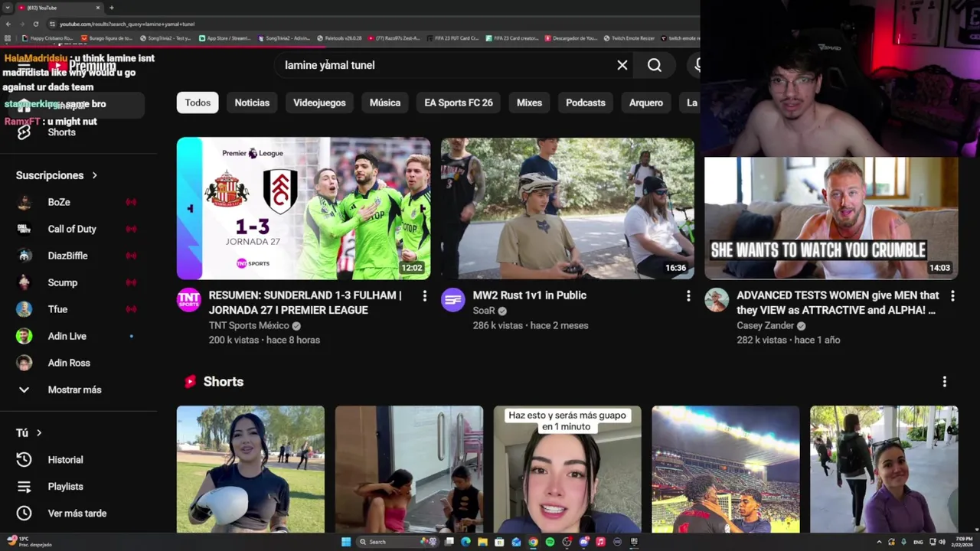980x551 pixels.
Task: Select the 'EA Sports FC 26' chip
Action: pos(459,103)
